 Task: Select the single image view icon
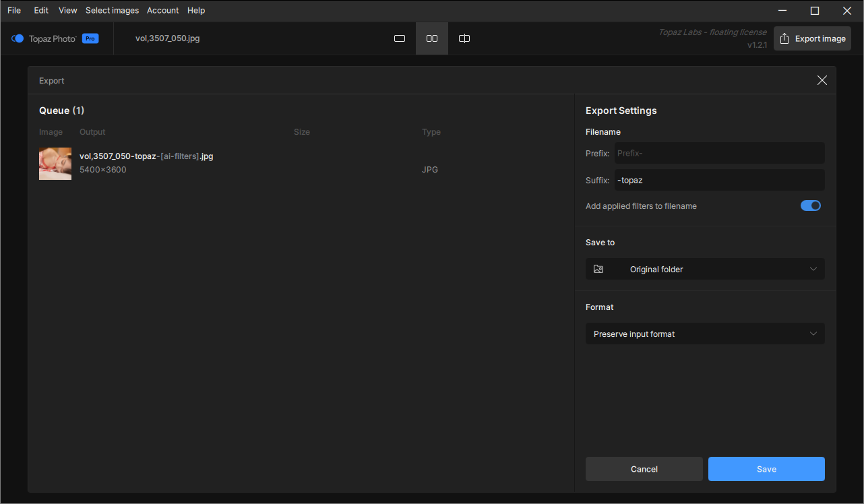click(400, 38)
